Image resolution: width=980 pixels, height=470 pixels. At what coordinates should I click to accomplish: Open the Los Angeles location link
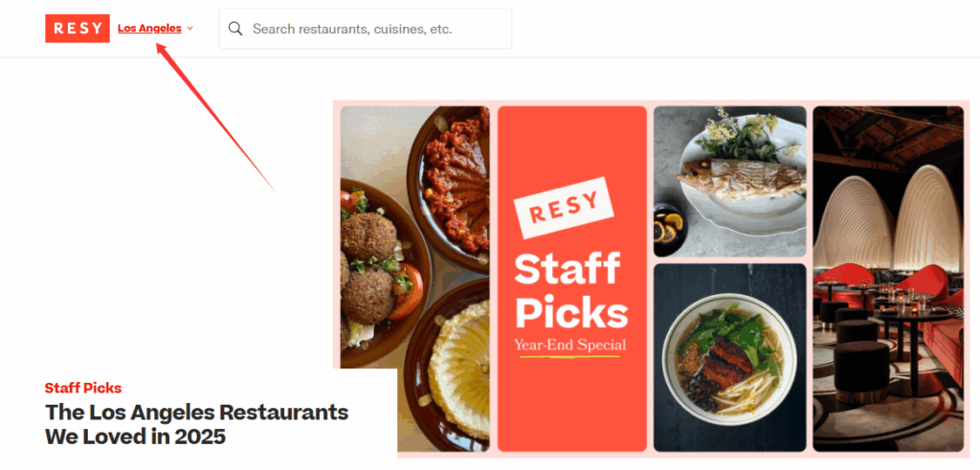(149, 29)
